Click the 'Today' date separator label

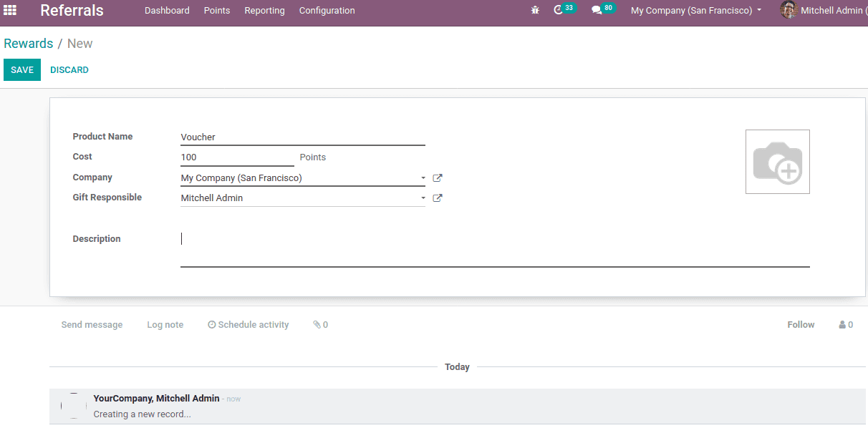[457, 367]
